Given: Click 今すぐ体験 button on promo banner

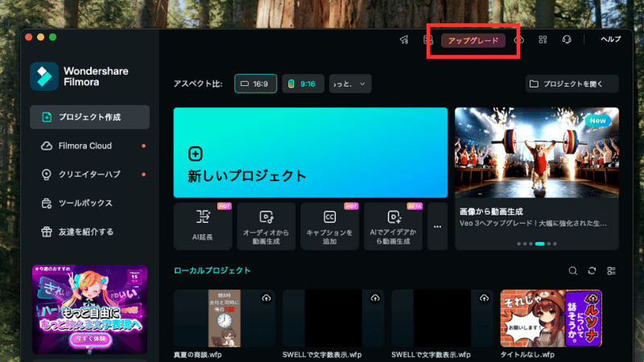Looking at the screenshot, I should tap(90, 339).
